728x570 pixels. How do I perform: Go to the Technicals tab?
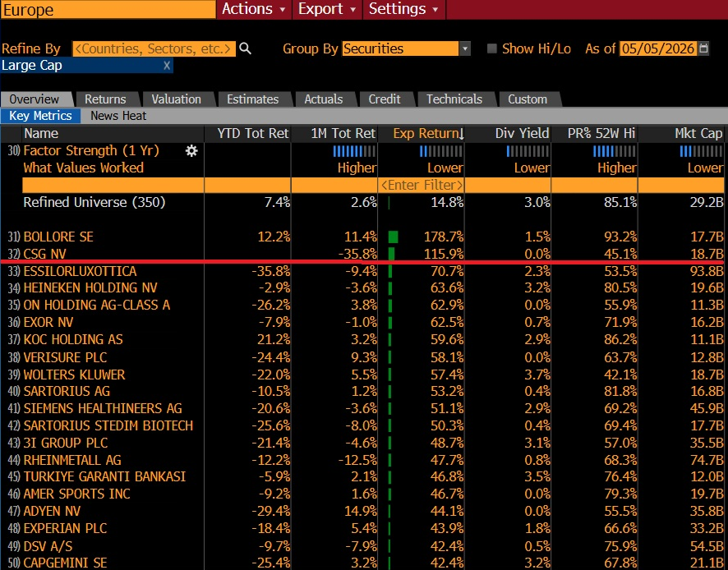[x=454, y=99]
